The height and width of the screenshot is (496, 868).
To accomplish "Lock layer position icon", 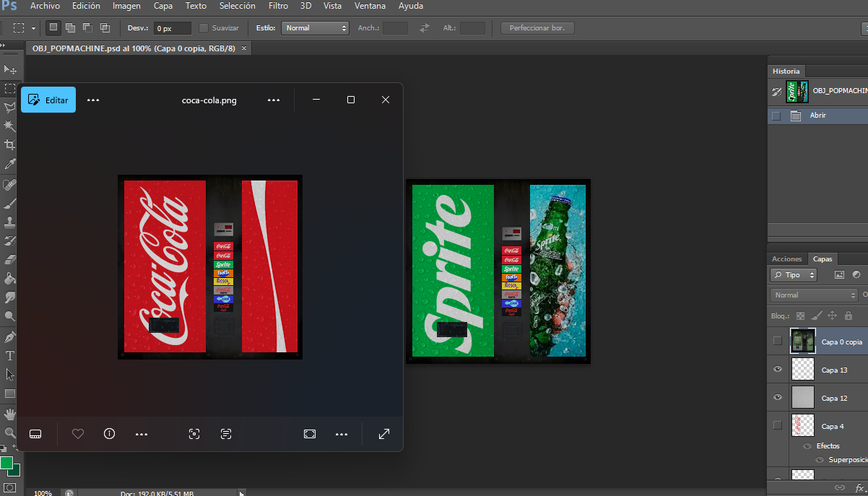I will pos(832,316).
